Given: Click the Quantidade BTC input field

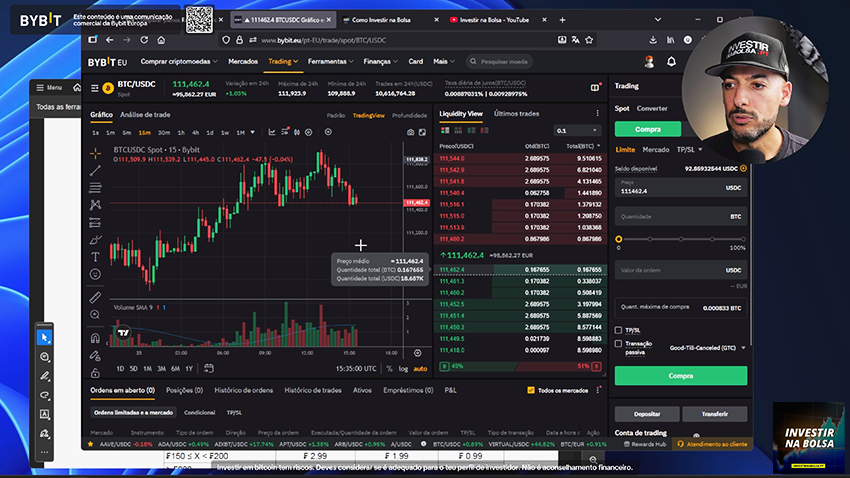Looking at the screenshot, I should [x=681, y=216].
